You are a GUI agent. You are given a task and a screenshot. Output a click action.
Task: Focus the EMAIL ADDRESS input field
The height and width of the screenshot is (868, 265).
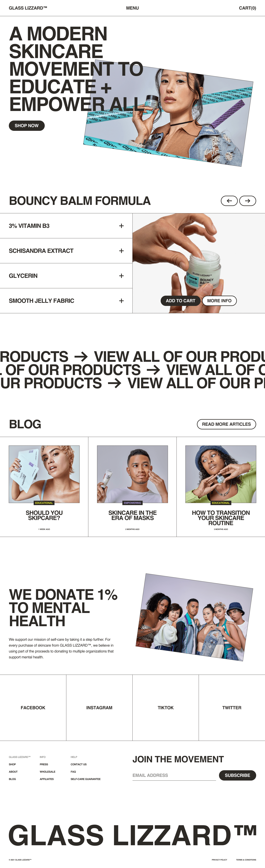click(x=174, y=775)
